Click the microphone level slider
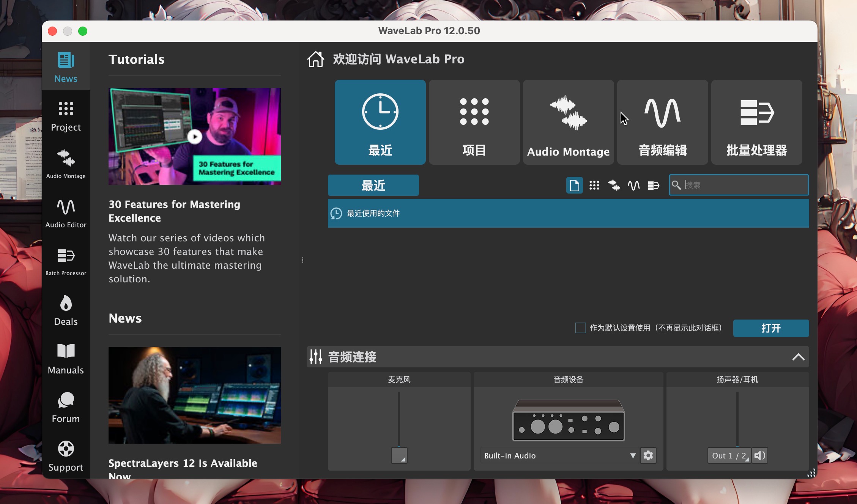Image resolution: width=857 pixels, height=504 pixels. point(399,419)
